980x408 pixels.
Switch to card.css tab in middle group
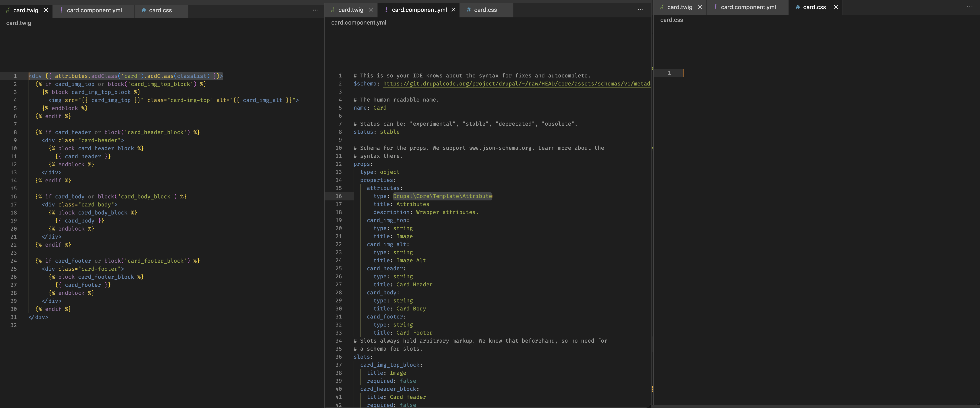485,10
